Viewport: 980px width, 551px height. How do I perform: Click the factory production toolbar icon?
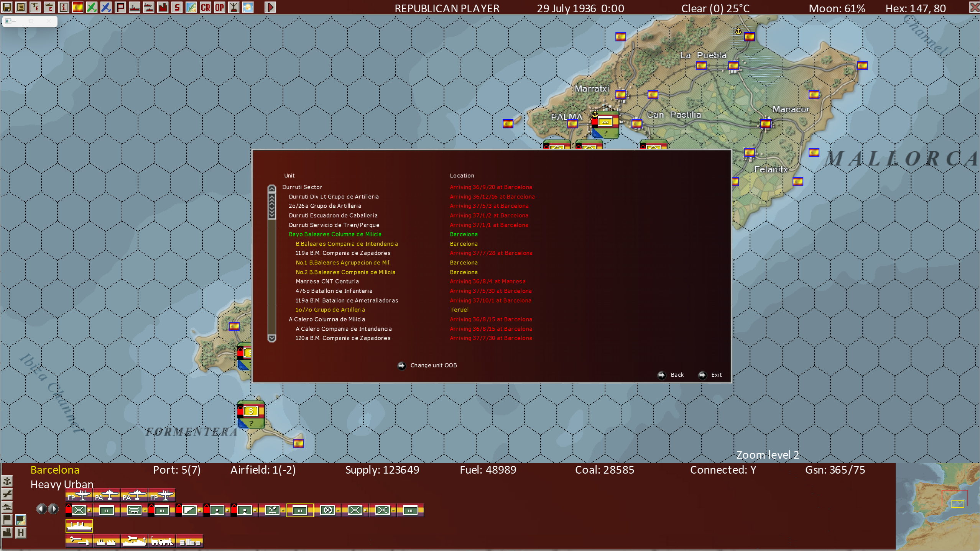point(163,7)
